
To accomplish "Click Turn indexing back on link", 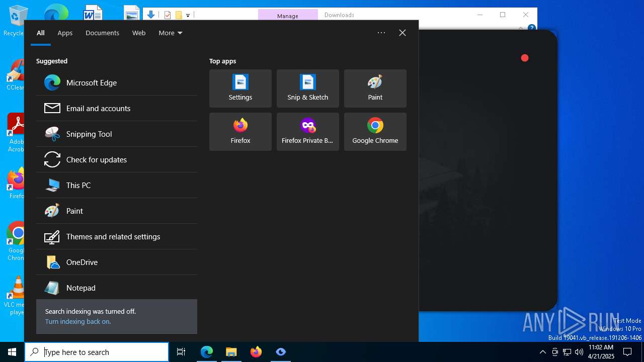I will [x=78, y=321].
